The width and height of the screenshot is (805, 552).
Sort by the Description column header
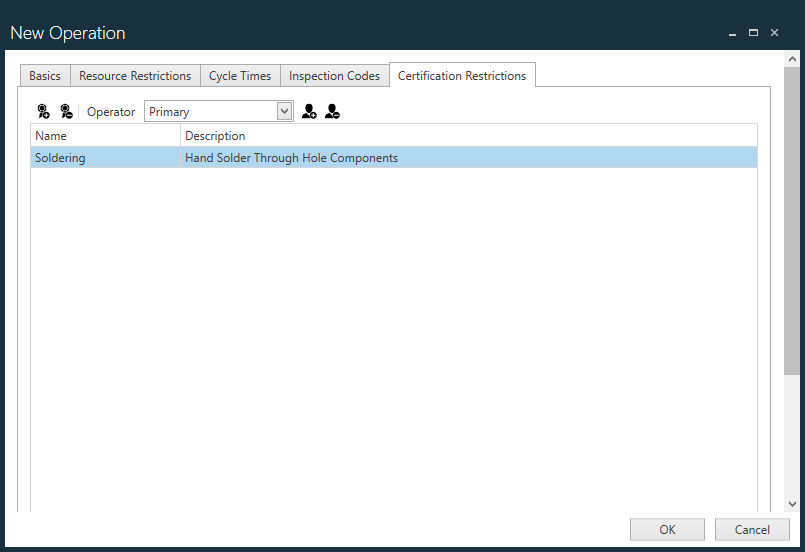coord(468,136)
